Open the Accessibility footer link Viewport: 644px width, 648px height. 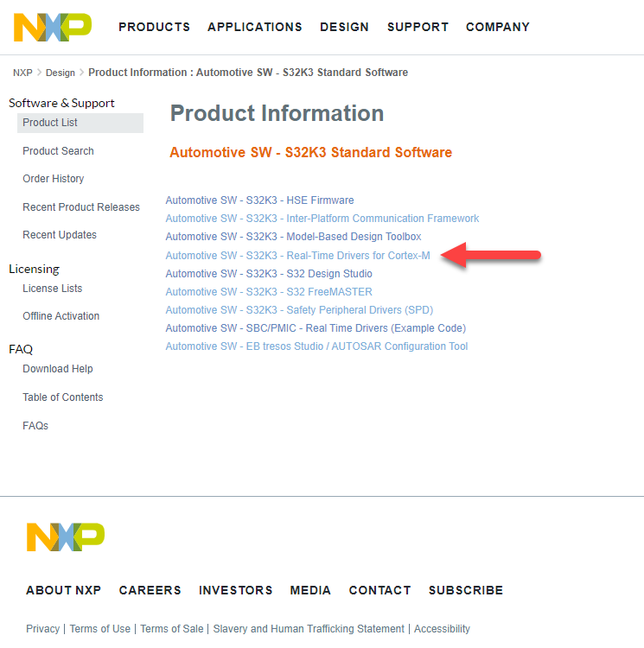tap(442, 629)
